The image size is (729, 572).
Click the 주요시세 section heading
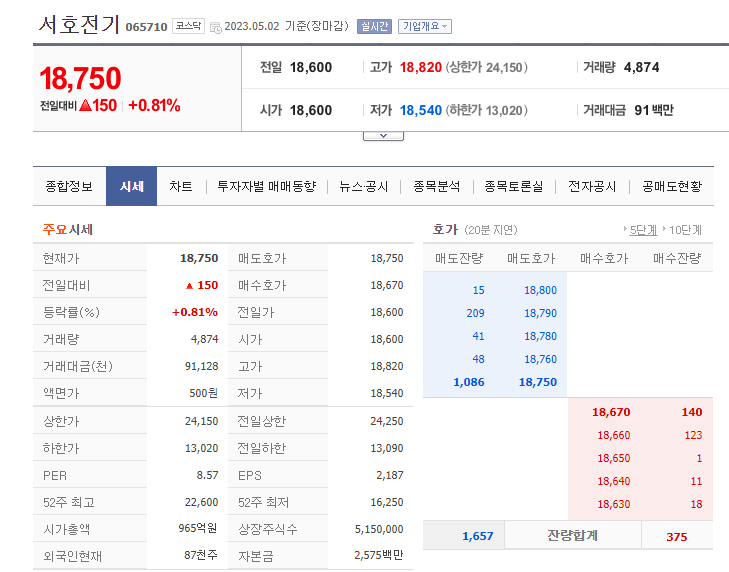(x=68, y=230)
